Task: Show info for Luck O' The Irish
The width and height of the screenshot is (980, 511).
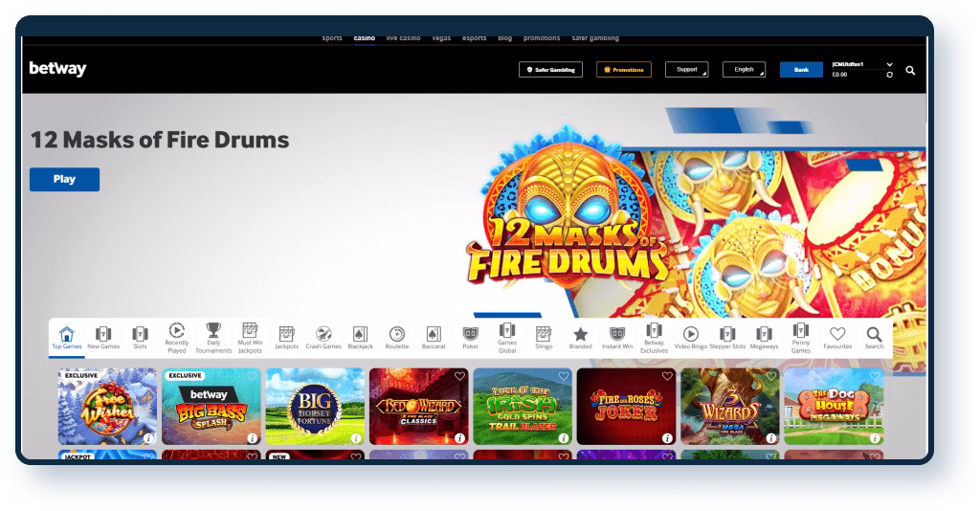Action: click(x=563, y=438)
